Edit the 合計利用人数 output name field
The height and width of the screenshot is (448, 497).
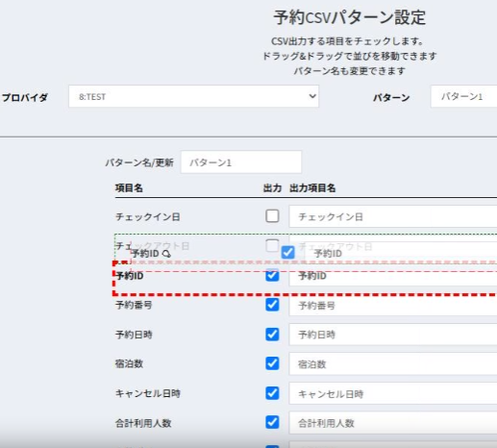point(393,423)
